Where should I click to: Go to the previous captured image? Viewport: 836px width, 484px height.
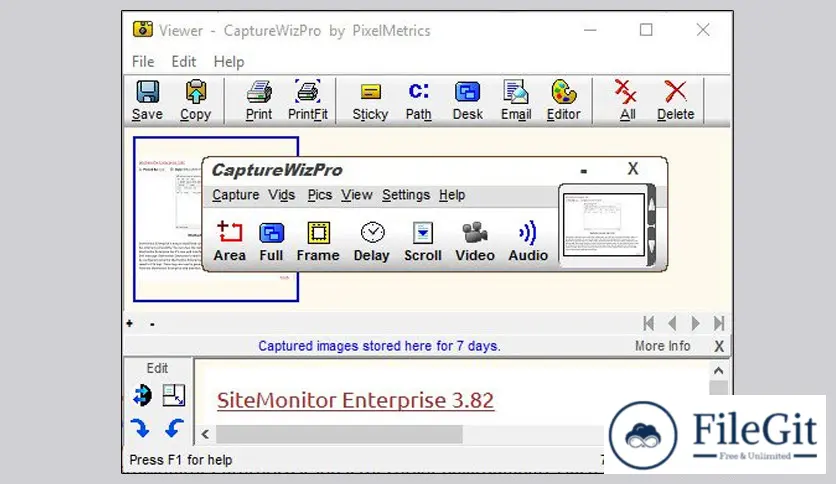(x=672, y=323)
